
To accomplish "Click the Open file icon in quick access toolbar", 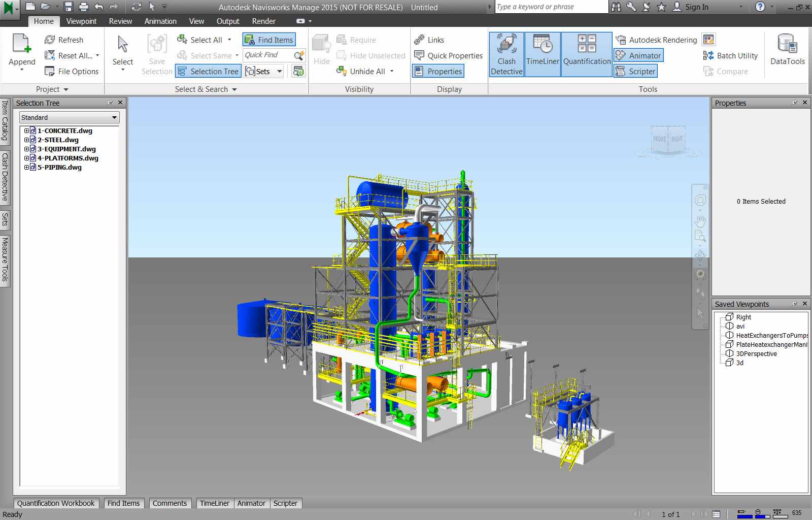I will tap(45, 7).
